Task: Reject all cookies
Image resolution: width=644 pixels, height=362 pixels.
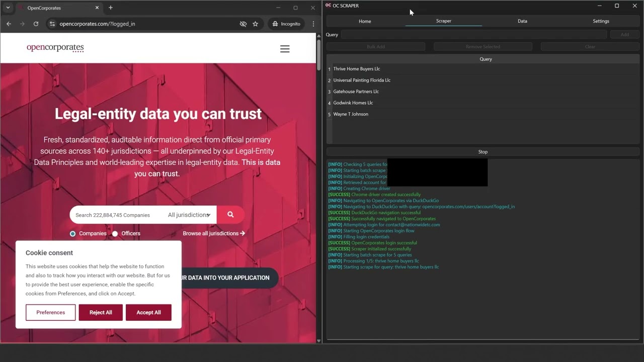Action: tap(101, 312)
